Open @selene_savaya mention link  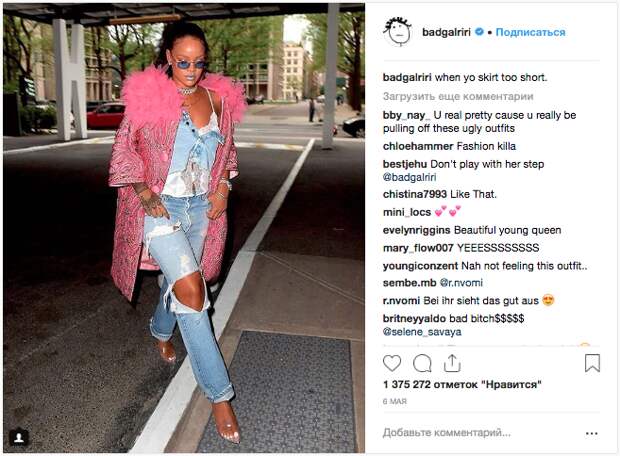click(x=422, y=332)
